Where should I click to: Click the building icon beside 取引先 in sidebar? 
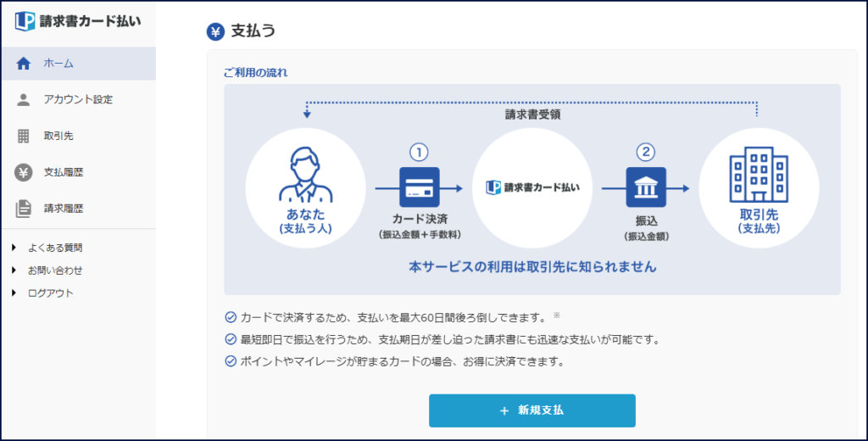24,136
